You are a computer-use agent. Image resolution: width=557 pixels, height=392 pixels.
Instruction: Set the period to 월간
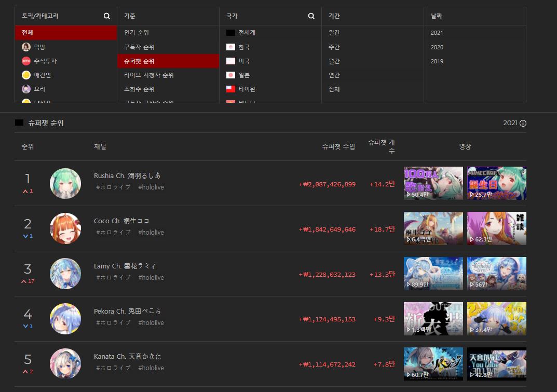click(x=334, y=61)
